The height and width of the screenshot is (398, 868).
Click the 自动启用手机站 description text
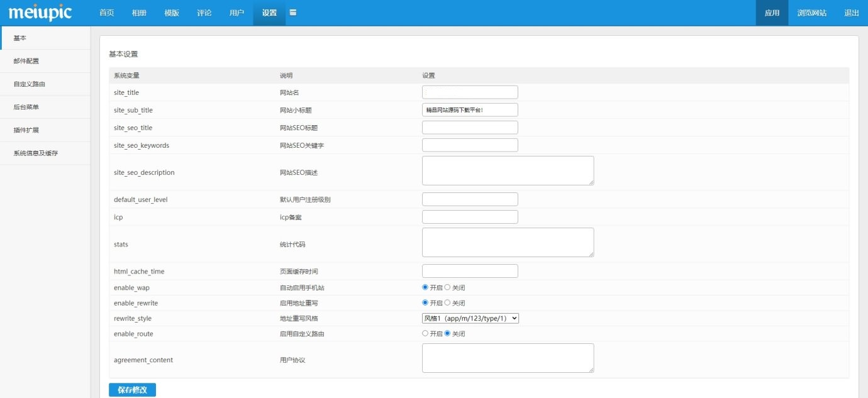tap(302, 287)
